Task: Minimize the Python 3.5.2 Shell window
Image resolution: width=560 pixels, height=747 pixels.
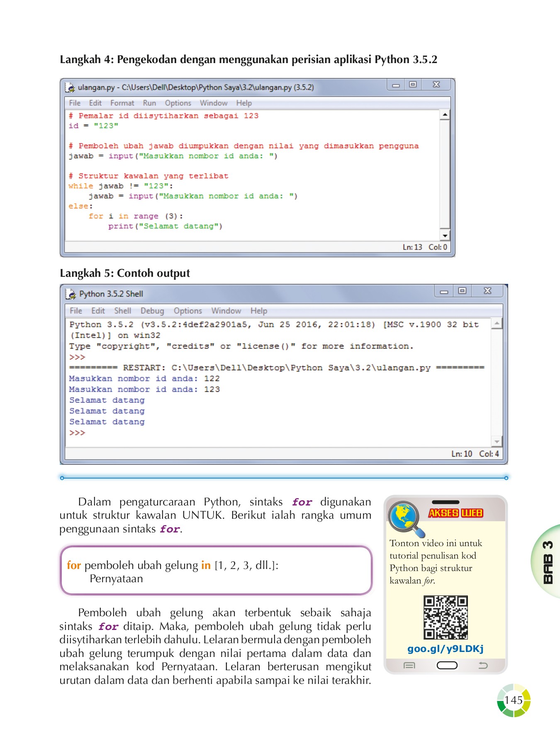Action: click(444, 291)
